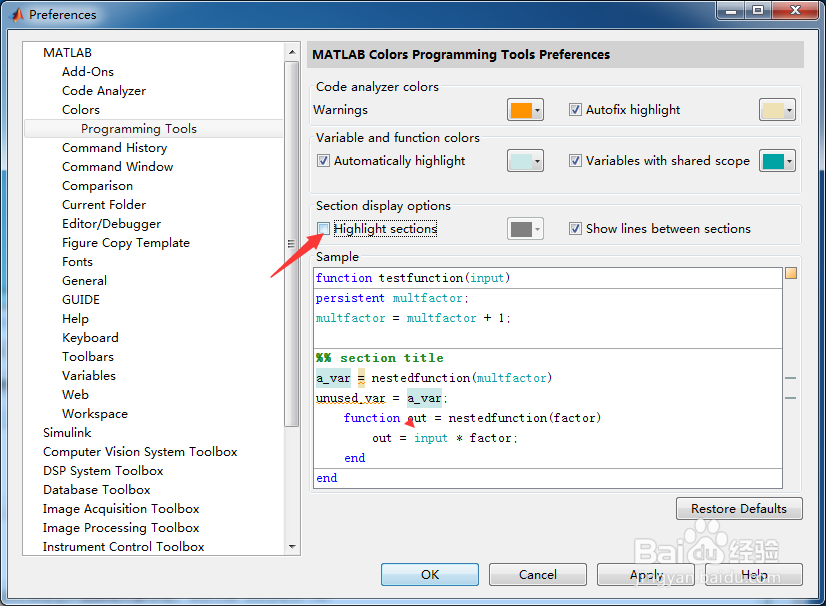The height and width of the screenshot is (606, 826).
Task: Click Restore Defaults button
Action: tap(739, 509)
